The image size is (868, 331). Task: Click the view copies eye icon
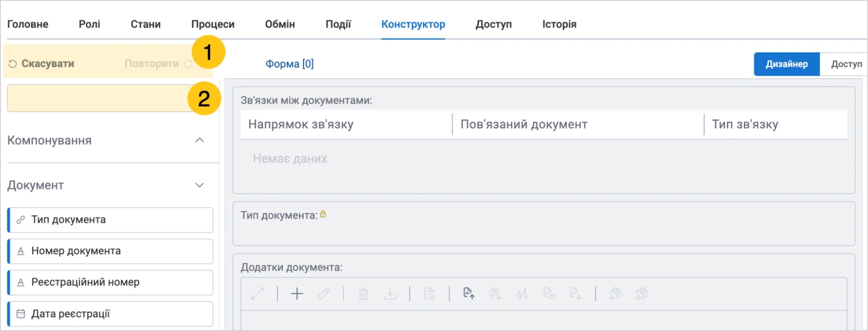(x=642, y=293)
